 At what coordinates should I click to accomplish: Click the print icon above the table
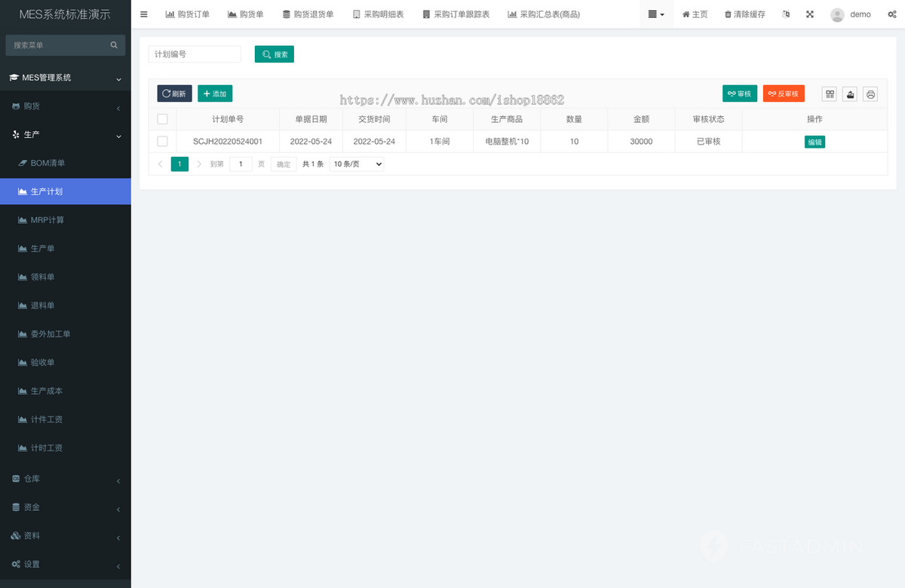click(870, 93)
